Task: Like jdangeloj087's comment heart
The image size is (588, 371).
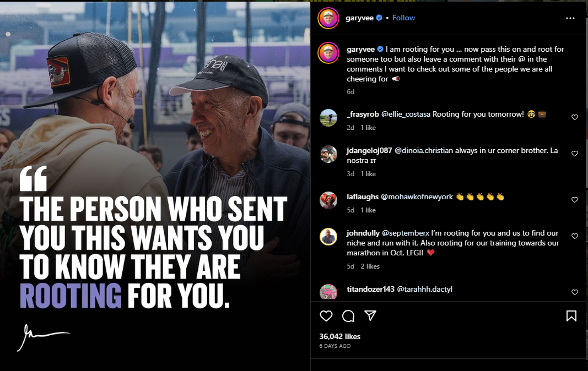Action: click(575, 154)
